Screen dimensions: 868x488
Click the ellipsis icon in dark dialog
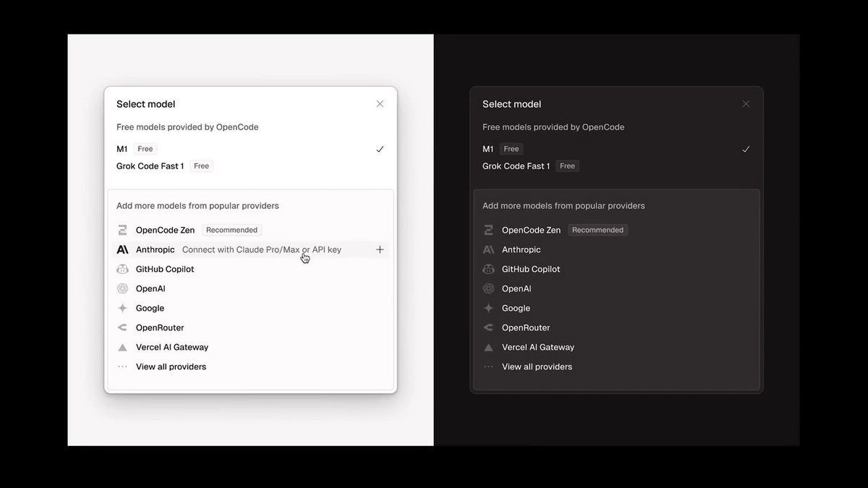point(488,367)
